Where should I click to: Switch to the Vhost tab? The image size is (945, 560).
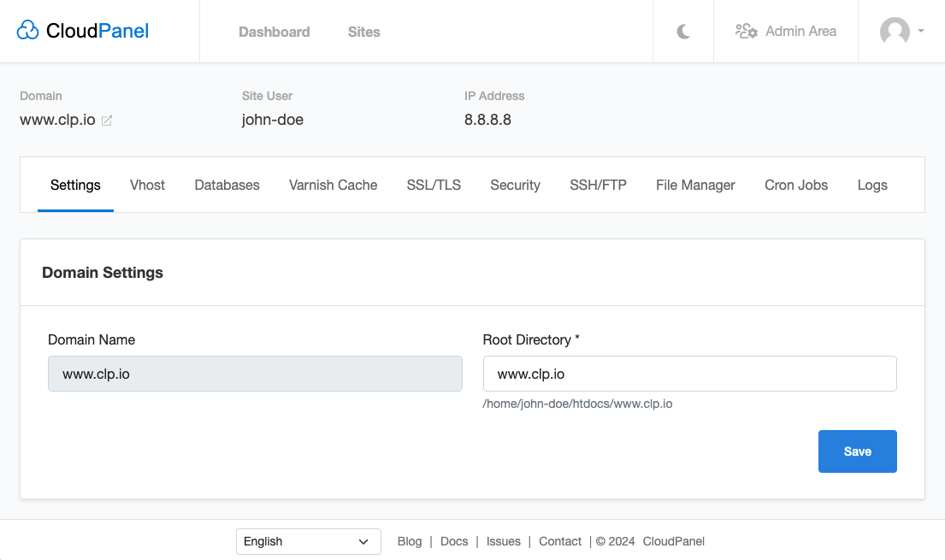(x=147, y=185)
